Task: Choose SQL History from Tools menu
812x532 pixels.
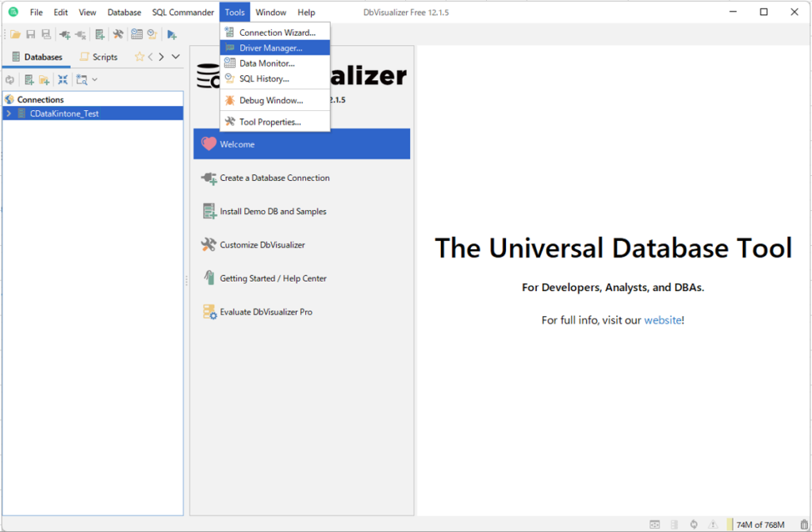Action: [275, 78]
